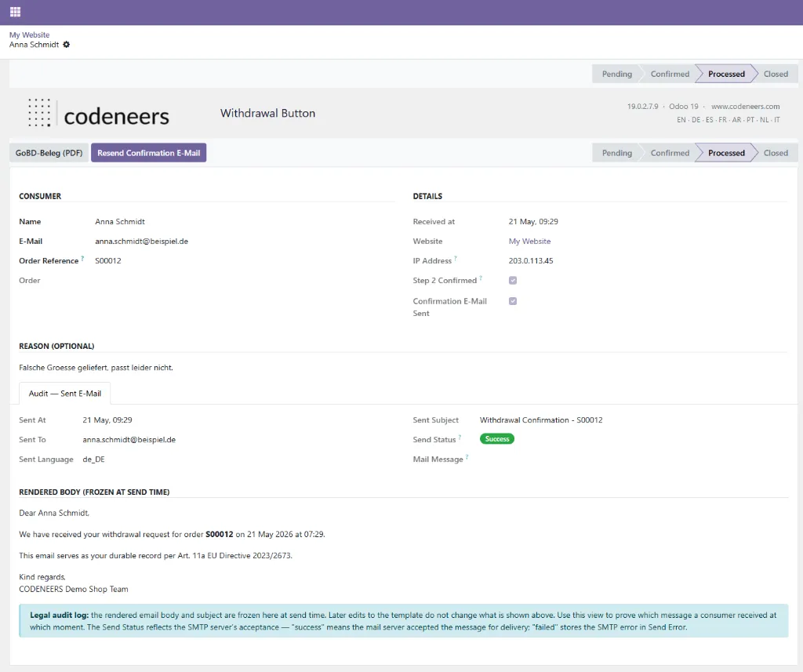803x672 pixels.
Task: Click the Sent To email address
Action: tap(129, 439)
